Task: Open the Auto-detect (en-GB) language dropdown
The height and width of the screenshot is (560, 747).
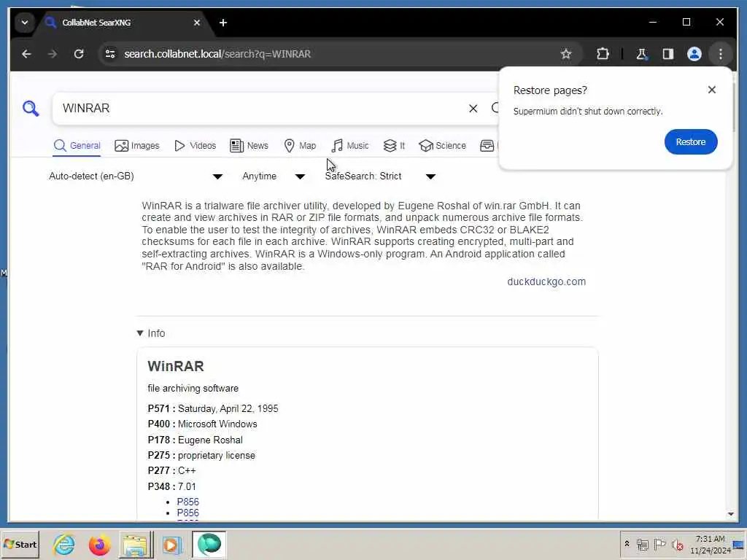Action: (x=136, y=176)
